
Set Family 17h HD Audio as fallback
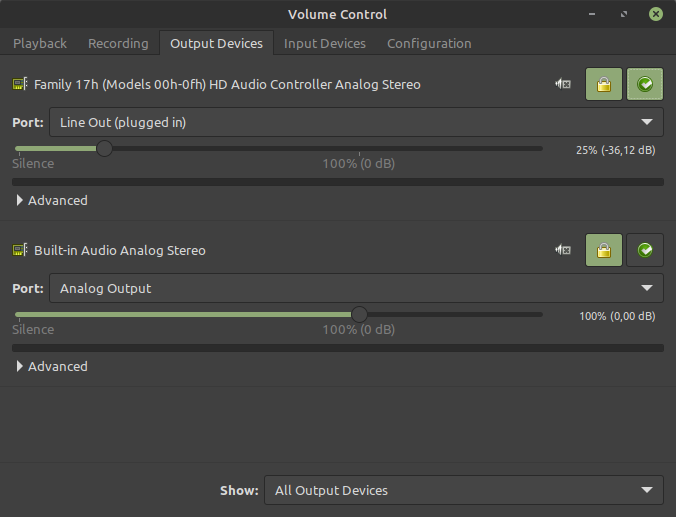[x=645, y=85]
